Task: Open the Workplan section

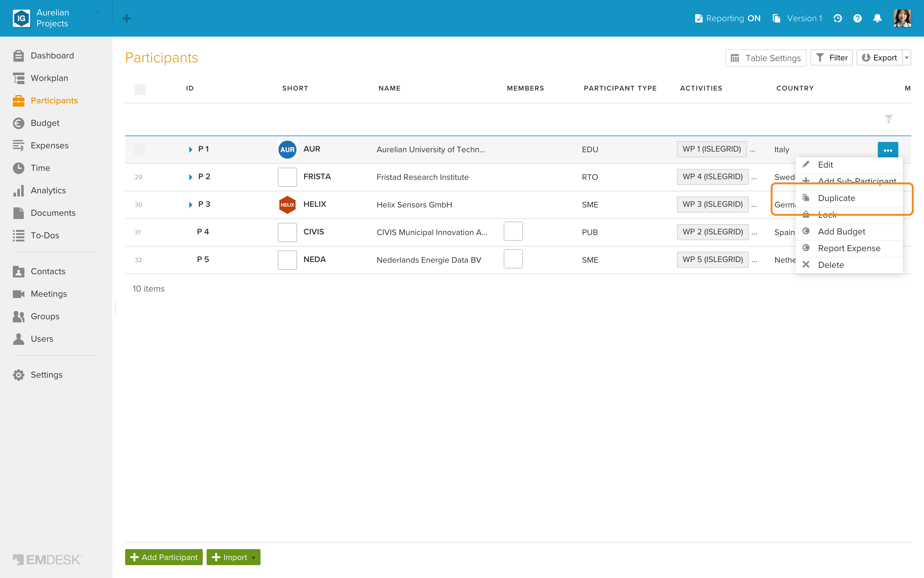Action: [x=40, y=78]
